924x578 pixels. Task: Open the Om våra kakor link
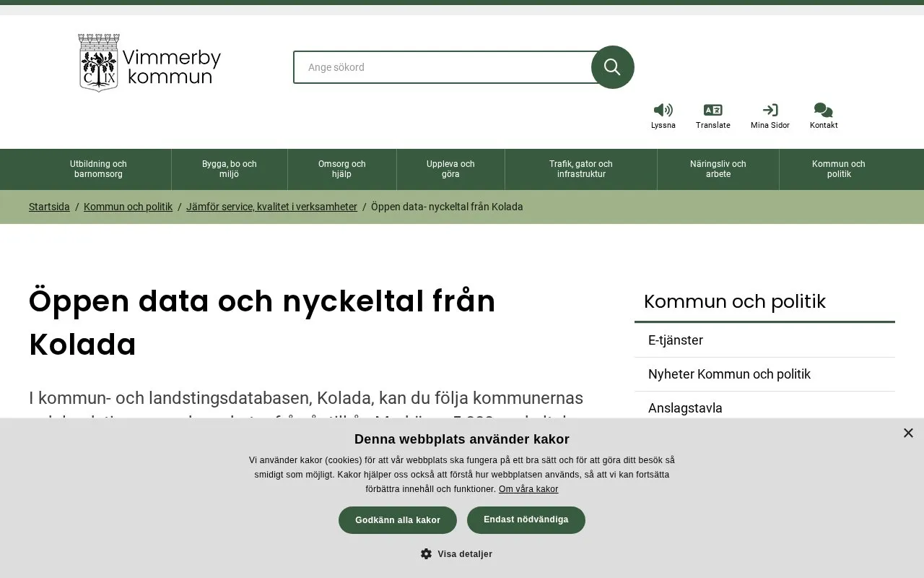tap(528, 489)
